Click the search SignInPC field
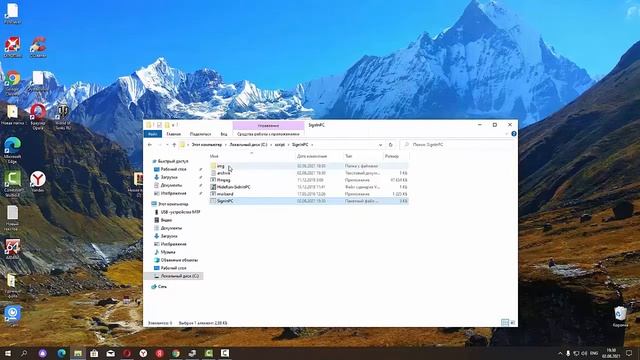The image size is (640, 360). (x=457, y=145)
